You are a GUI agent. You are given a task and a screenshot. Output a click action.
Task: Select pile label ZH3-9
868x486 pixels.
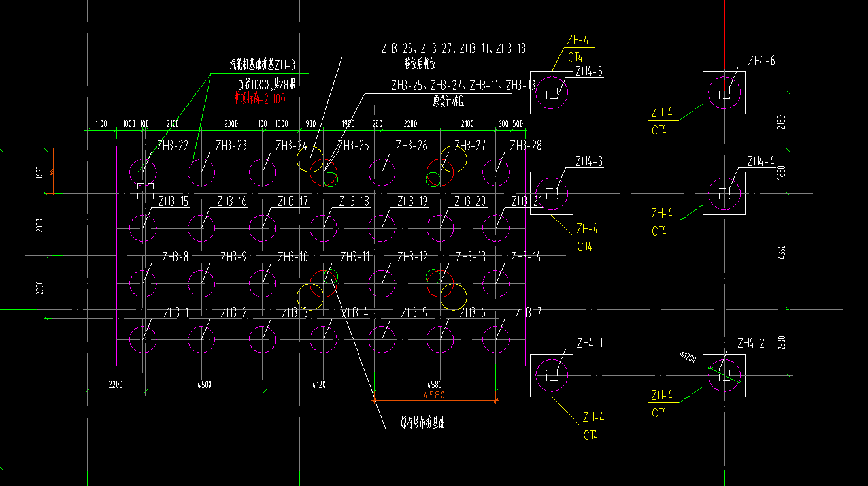[234, 257]
